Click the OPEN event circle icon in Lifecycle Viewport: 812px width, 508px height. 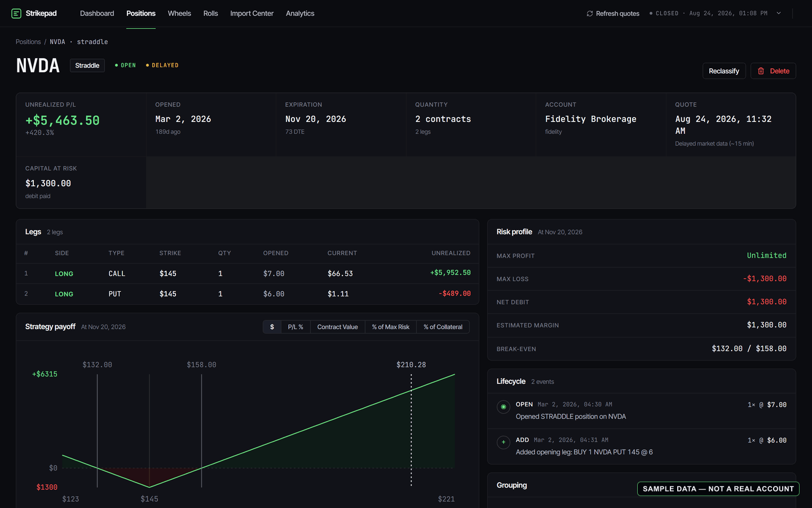504,407
